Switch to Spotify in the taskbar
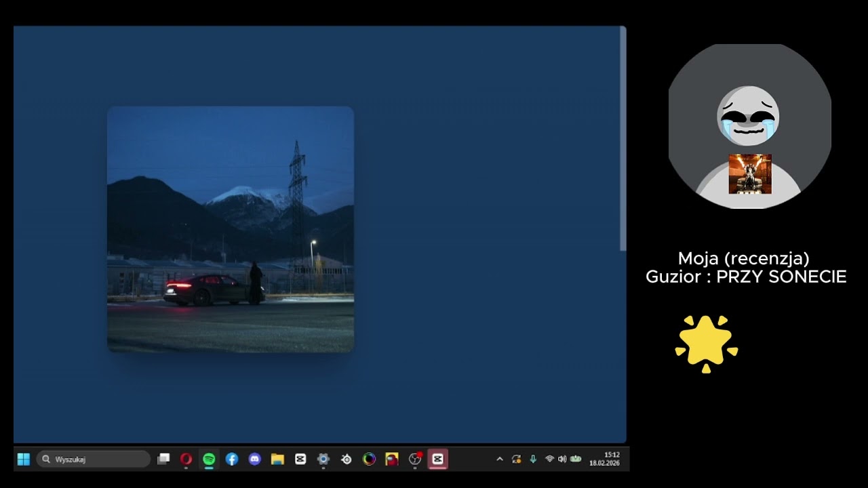Image resolution: width=868 pixels, height=488 pixels. click(x=209, y=460)
